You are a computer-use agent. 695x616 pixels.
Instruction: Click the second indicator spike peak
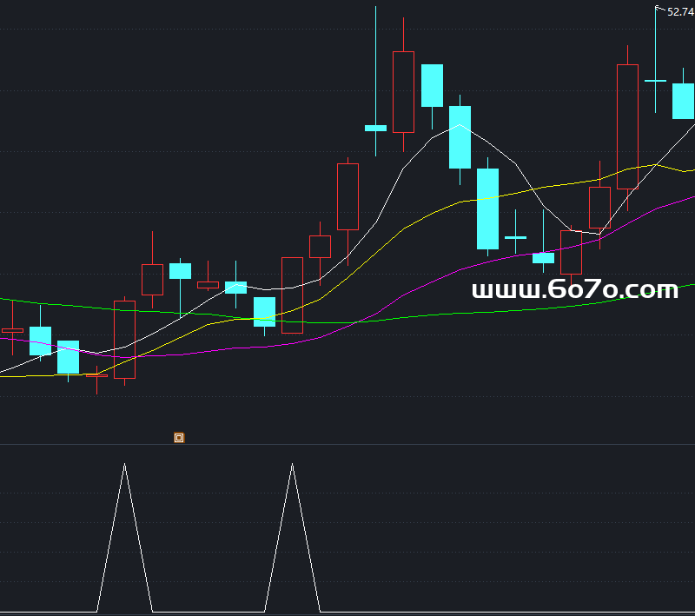pos(292,465)
